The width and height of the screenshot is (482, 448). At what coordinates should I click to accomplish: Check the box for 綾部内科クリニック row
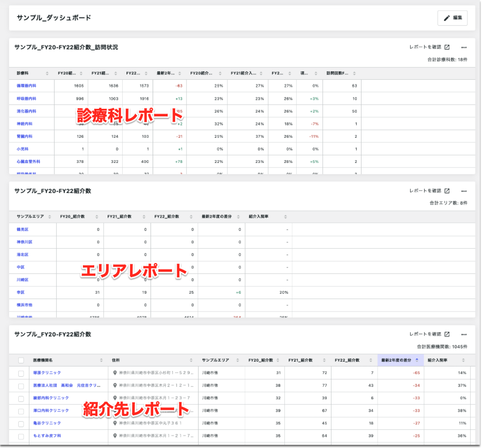pos(21,399)
